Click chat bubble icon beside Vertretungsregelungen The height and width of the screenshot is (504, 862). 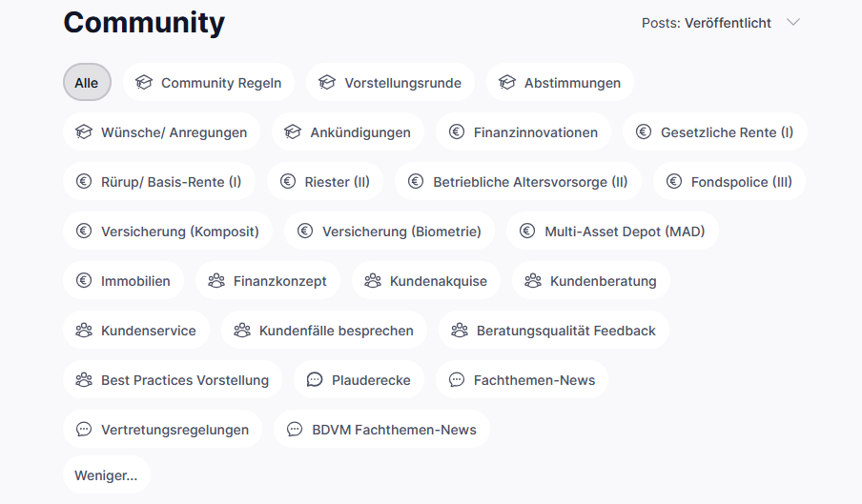pyautogui.click(x=84, y=430)
